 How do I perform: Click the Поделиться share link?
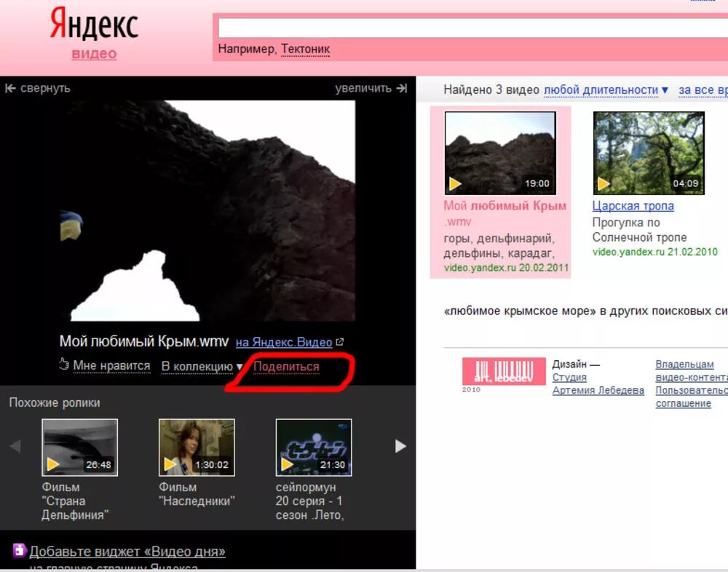[x=286, y=366]
